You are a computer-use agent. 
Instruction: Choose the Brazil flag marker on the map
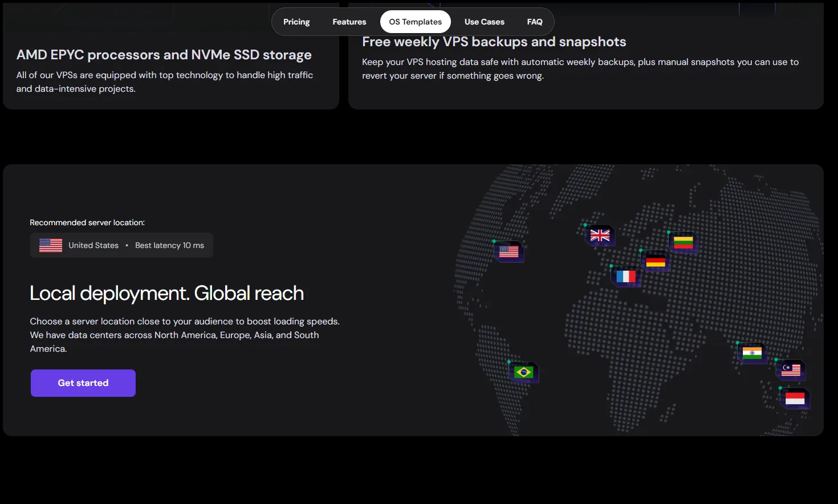click(x=523, y=372)
